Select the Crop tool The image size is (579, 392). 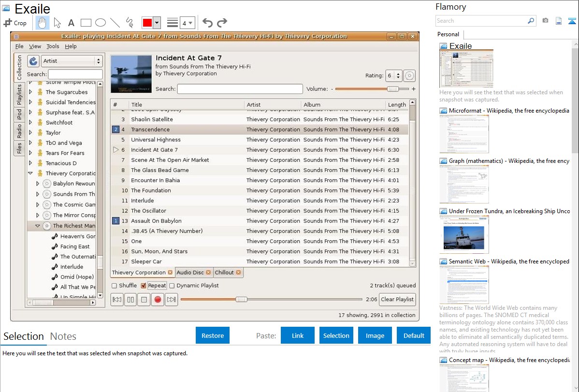click(15, 23)
